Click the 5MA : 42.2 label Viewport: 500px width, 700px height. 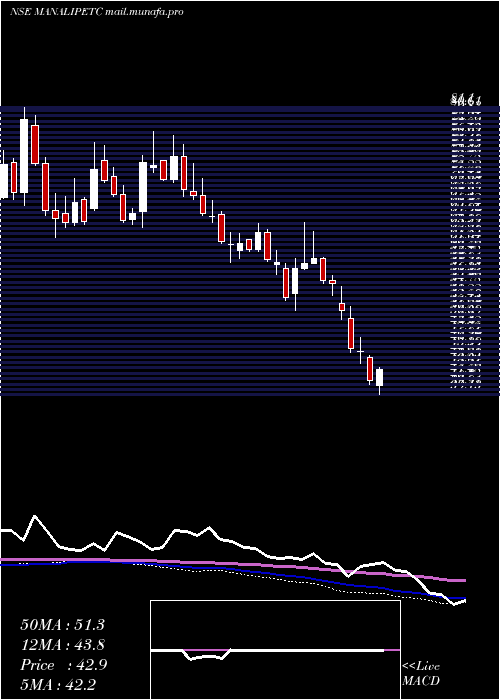click(x=58, y=685)
